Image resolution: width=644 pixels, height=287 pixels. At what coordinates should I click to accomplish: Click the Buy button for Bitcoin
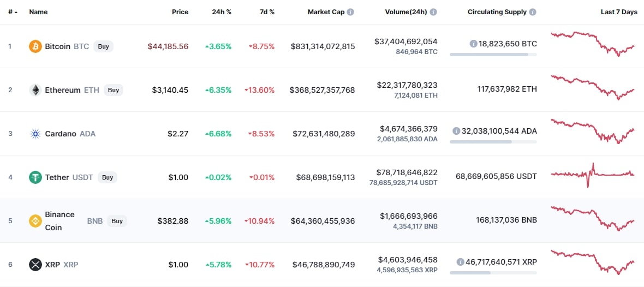coord(104,46)
